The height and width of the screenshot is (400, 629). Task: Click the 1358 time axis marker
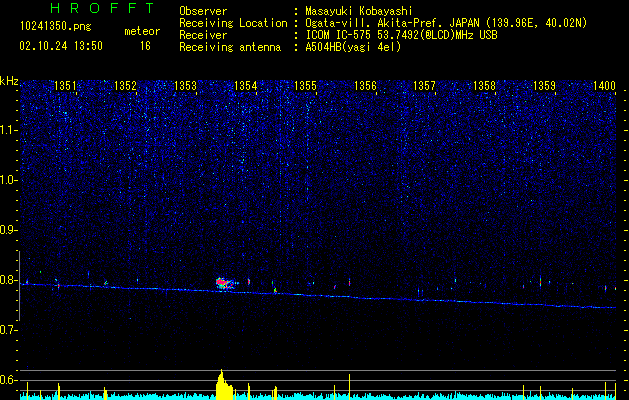(x=485, y=85)
